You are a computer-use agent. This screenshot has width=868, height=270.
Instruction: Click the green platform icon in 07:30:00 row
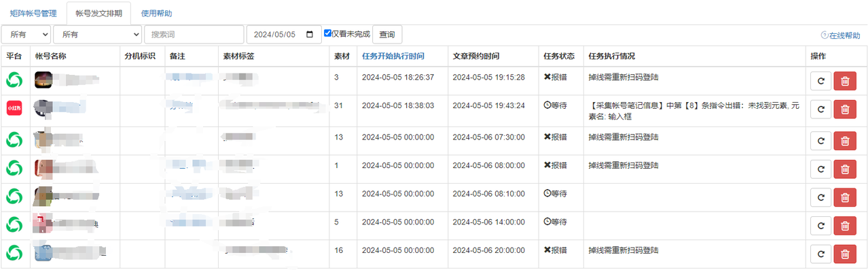(14, 139)
